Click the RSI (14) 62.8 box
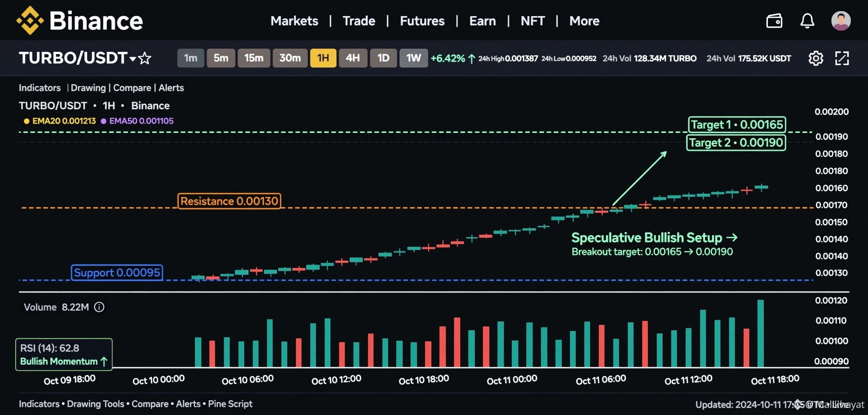The image size is (868, 415). [64, 354]
